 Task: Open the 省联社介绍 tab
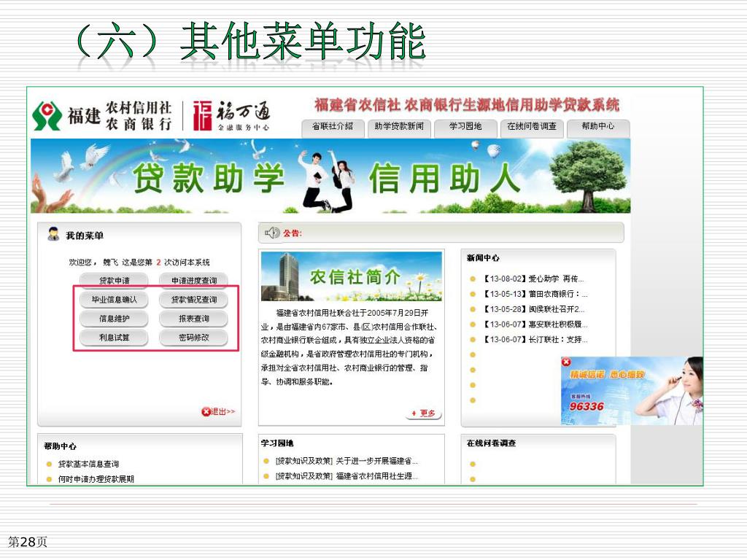(x=333, y=127)
